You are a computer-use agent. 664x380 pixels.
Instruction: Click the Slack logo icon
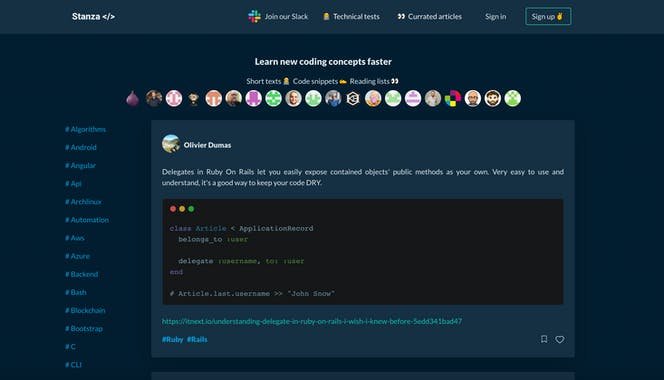point(254,17)
